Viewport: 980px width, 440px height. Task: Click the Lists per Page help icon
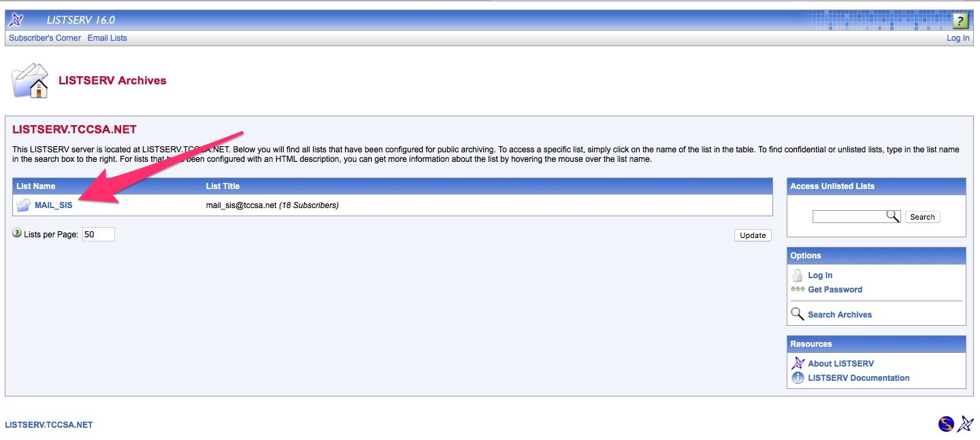tap(17, 233)
